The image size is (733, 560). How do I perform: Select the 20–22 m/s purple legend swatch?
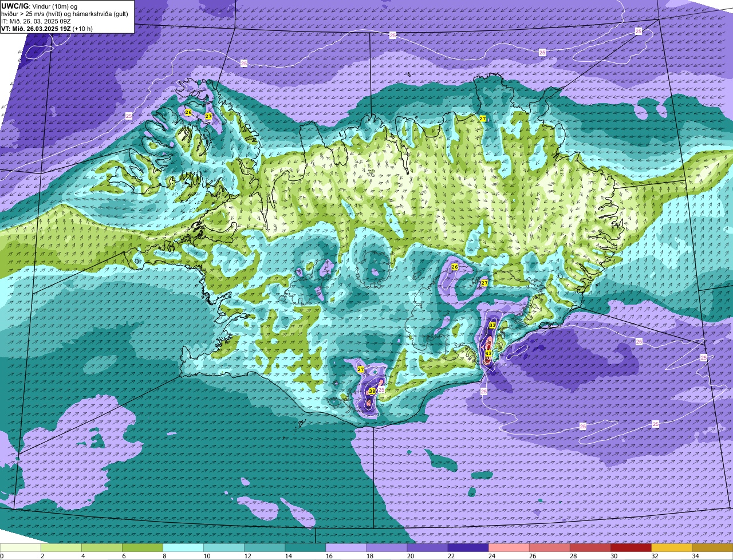[427, 547]
